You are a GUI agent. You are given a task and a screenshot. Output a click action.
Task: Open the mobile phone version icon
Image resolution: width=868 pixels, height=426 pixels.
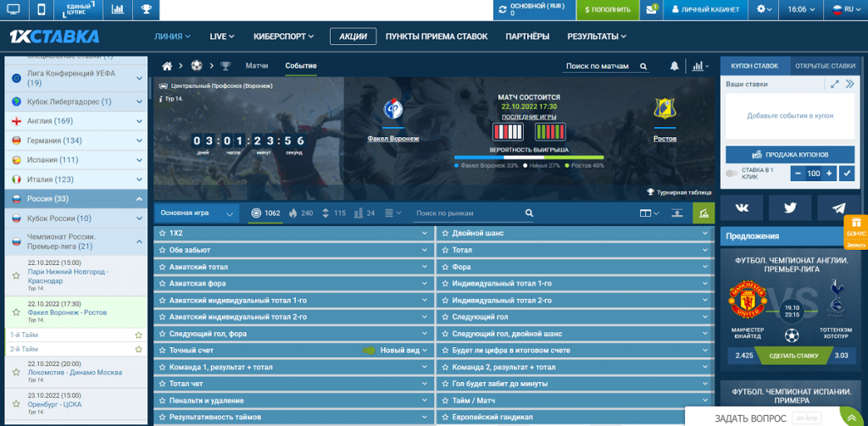click(x=41, y=9)
